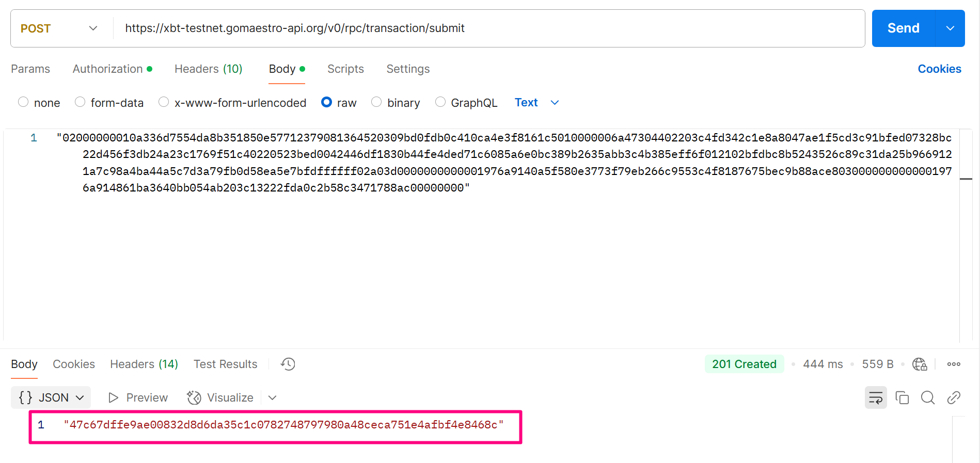Select the x-www-form-urlencoded radio button
Screen dimensions: 980x463
coord(164,102)
